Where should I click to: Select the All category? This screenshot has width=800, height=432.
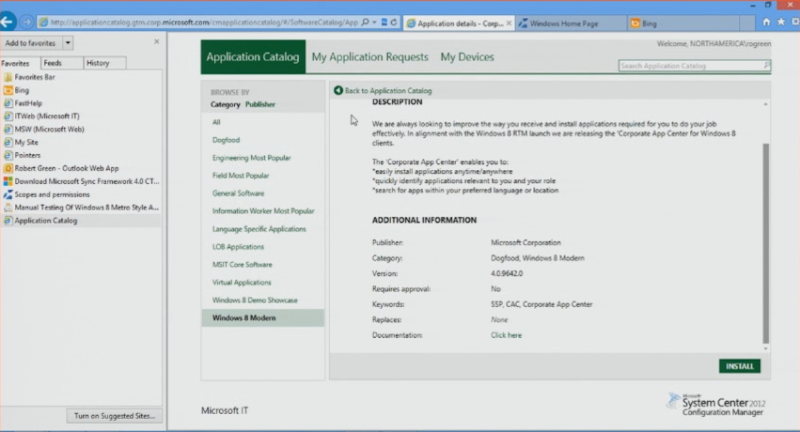point(216,122)
